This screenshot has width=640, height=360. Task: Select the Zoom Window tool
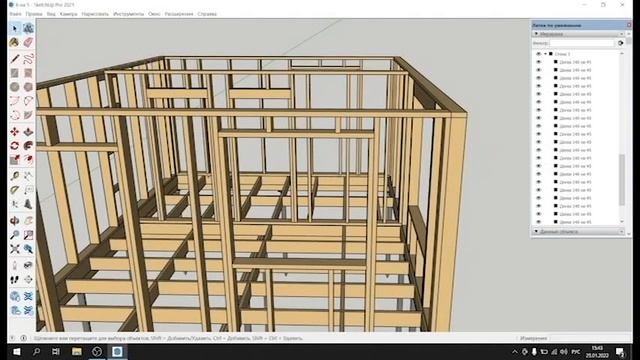[28, 235]
